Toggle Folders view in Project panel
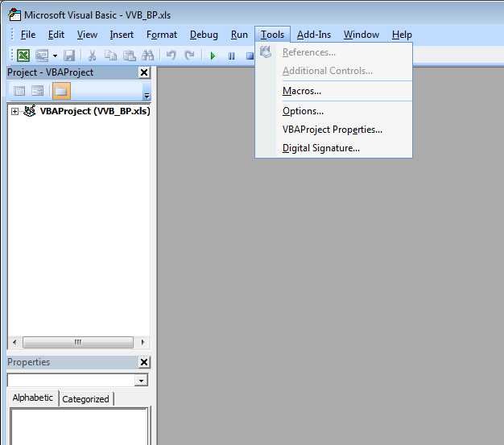This screenshot has width=504, height=445. (x=61, y=91)
